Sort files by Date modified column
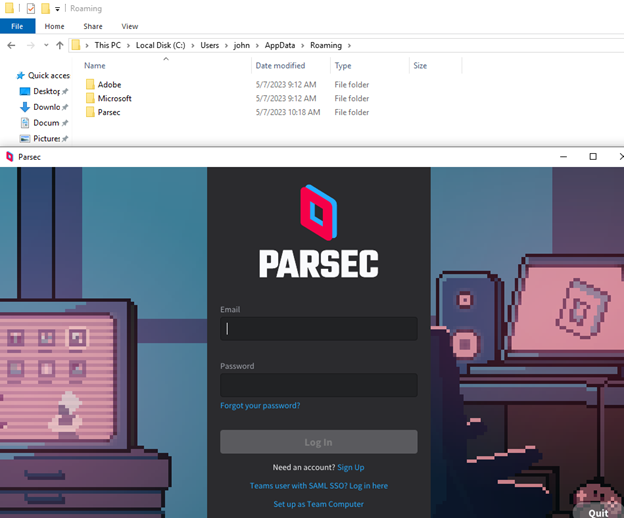This screenshot has height=518, width=624. 280,66
